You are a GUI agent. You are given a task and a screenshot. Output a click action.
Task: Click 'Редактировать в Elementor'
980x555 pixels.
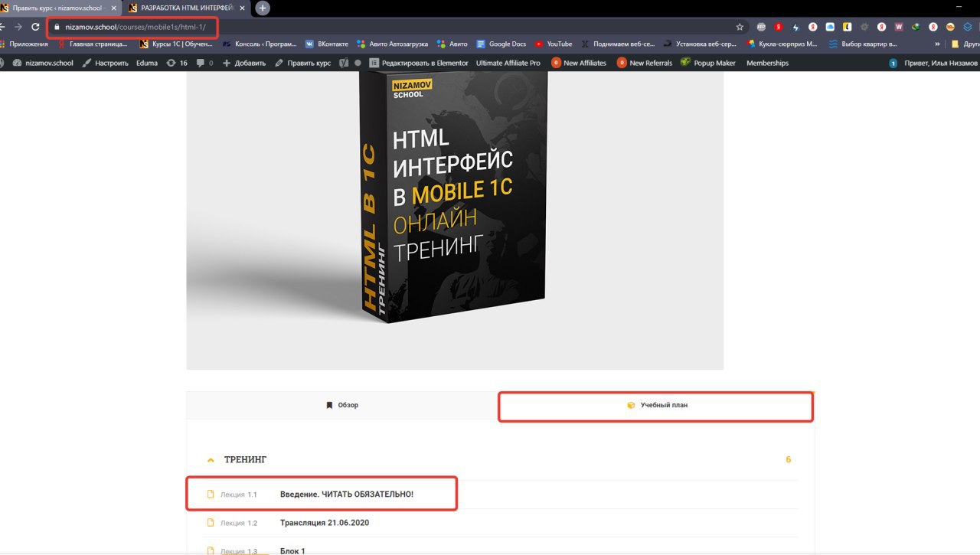[419, 63]
